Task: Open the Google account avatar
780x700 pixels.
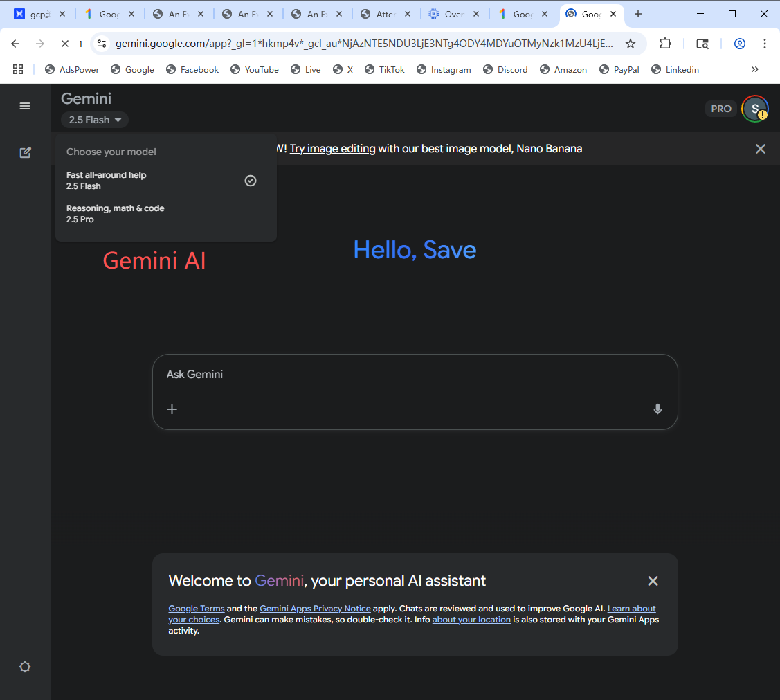Action: coord(754,109)
